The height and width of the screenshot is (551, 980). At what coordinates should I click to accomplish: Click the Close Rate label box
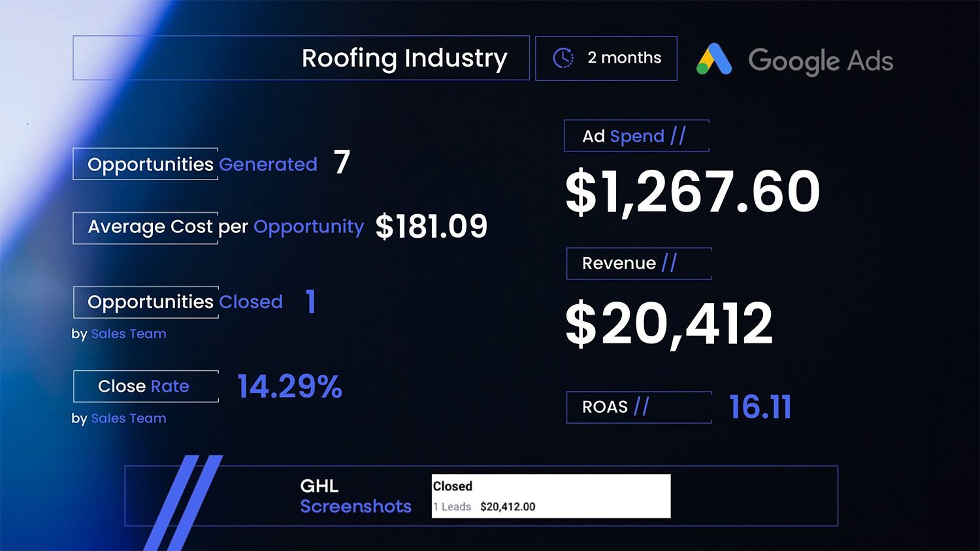pos(144,386)
